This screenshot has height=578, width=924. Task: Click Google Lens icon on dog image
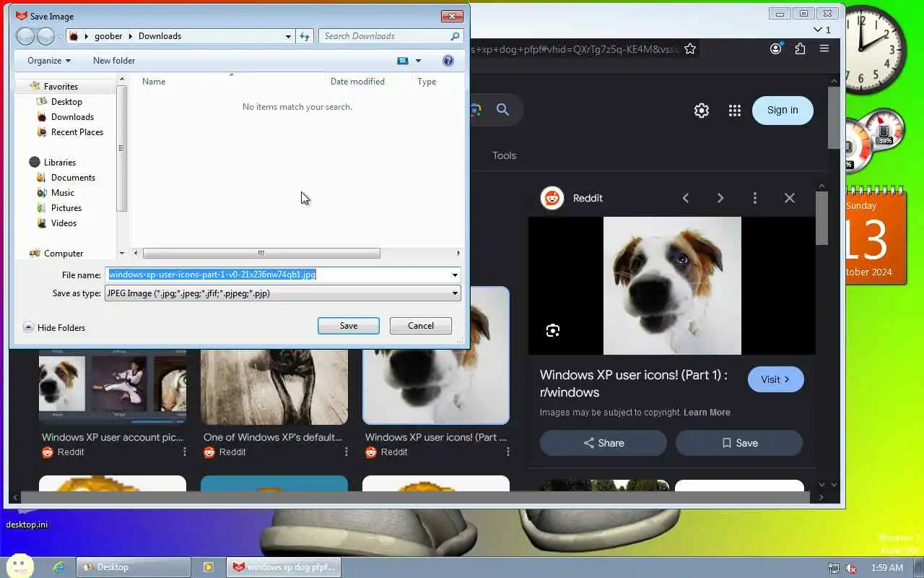[x=553, y=330]
